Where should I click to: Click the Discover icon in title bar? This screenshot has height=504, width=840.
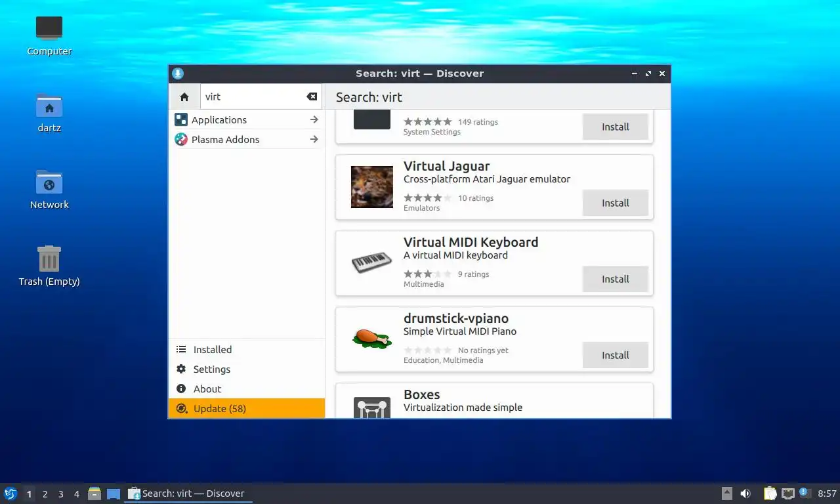pos(178,73)
